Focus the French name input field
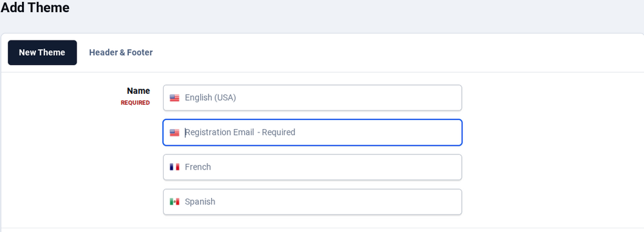The height and width of the screenshot is (232, 644). 312,167
